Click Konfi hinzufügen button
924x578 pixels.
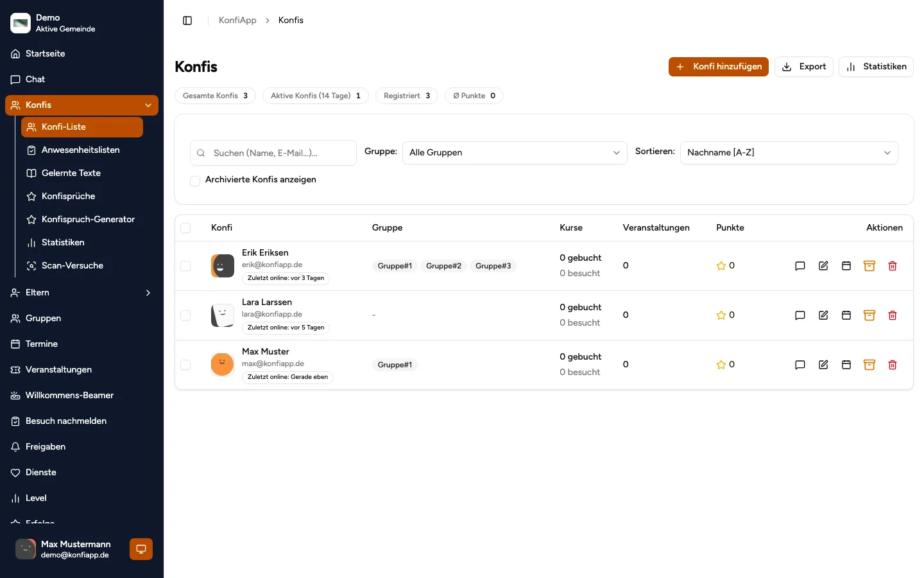(x=719, y=67)
